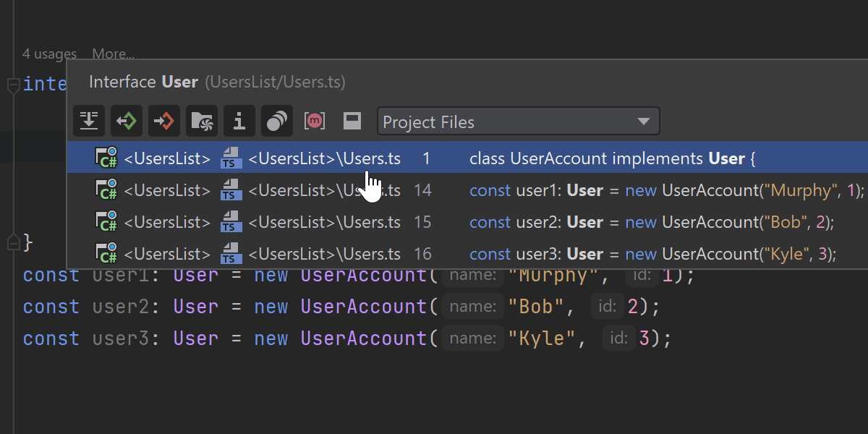Toggle the red write access filter icon

point(164,121)
